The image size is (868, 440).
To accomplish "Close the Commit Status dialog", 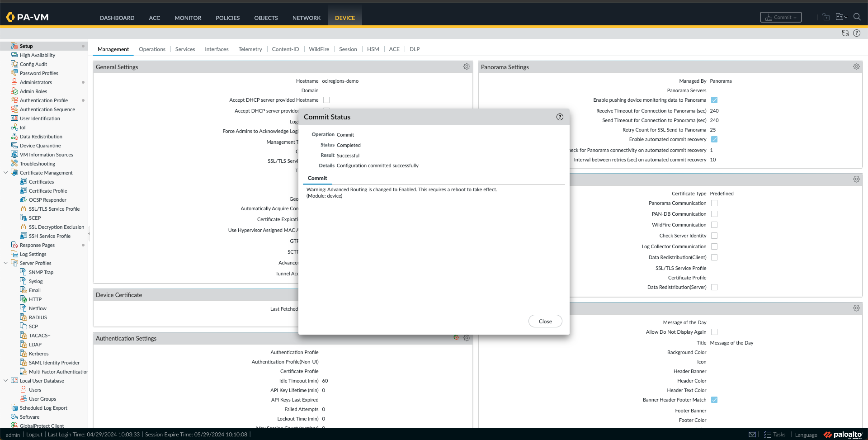I will pos(545,322).
